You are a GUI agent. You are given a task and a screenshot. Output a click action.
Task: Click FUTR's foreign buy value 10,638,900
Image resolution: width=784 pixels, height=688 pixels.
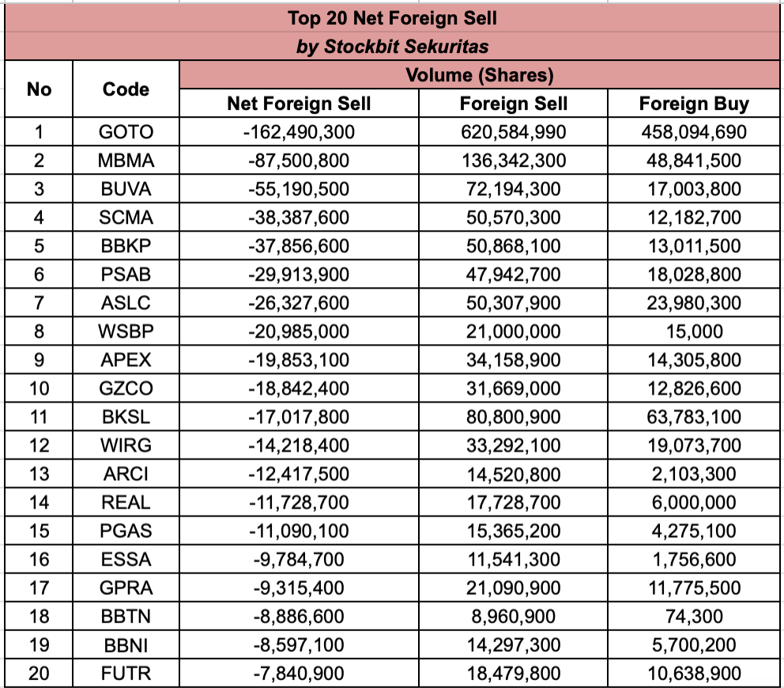click(x=694, y=673)
